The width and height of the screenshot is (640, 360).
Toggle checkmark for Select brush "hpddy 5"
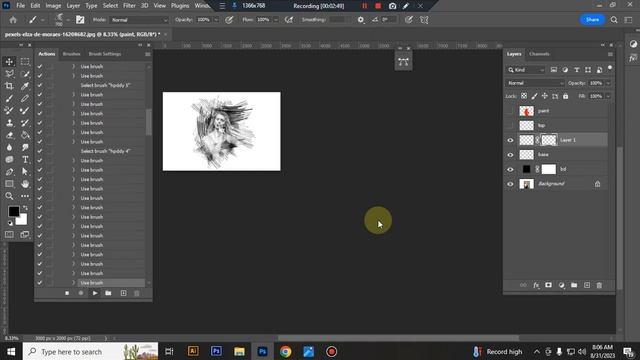40,85
